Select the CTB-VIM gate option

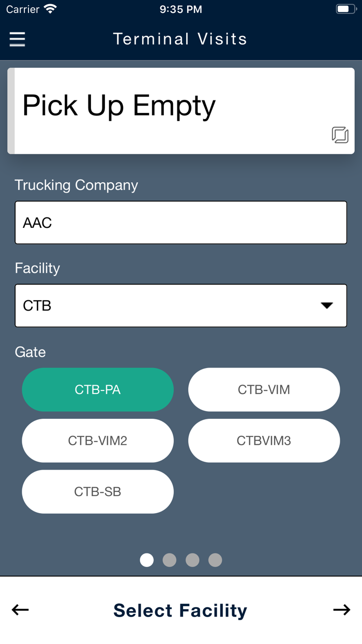pyautogui.click(x=264, y=389)
